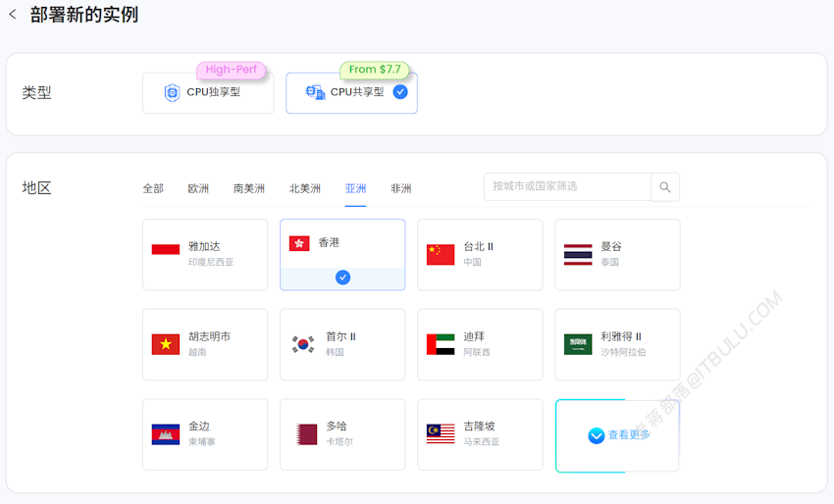Click the 部署新的实例 page title
Viewport: 834px width, 504px height.
(84, 15)
